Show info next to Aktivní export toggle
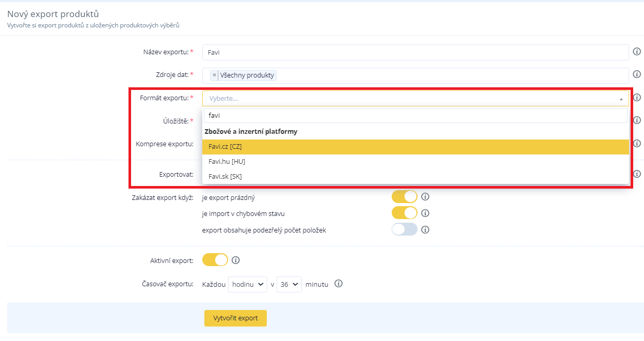The image size is (644, 341). [236, 260]
